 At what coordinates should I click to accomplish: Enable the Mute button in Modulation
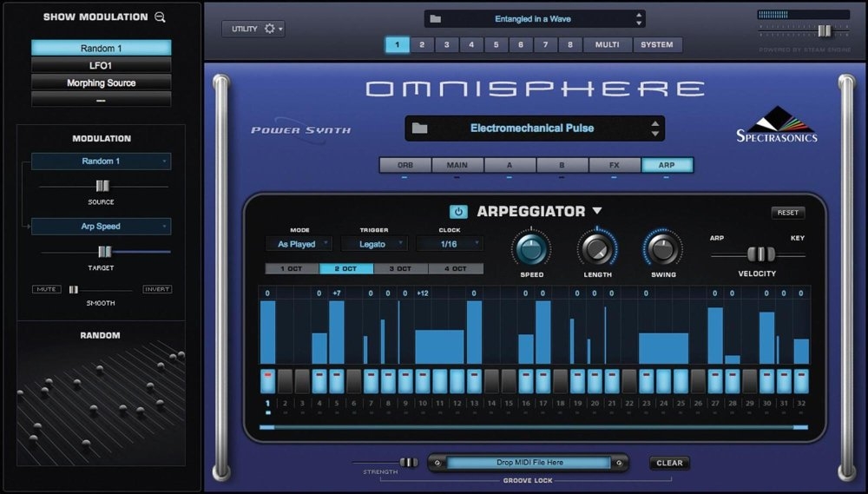47,289
